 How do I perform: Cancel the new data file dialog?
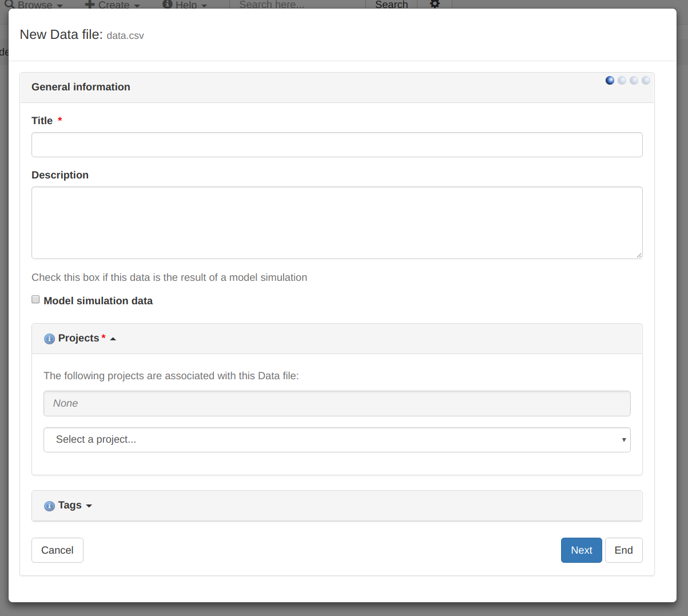point(57,550)
